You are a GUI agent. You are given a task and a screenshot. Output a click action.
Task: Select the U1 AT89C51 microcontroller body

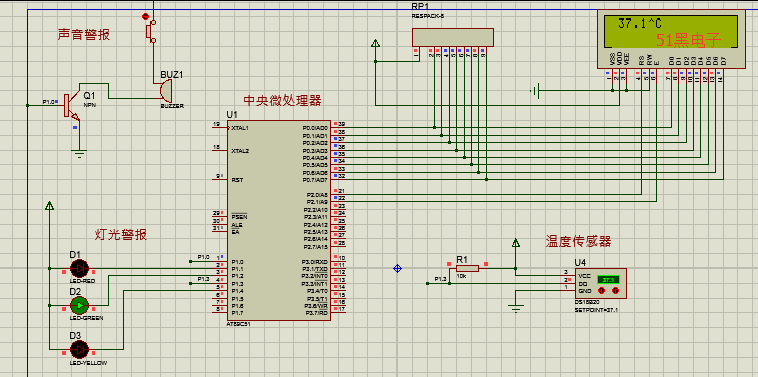pyautogui.click(x=279, y=220)
